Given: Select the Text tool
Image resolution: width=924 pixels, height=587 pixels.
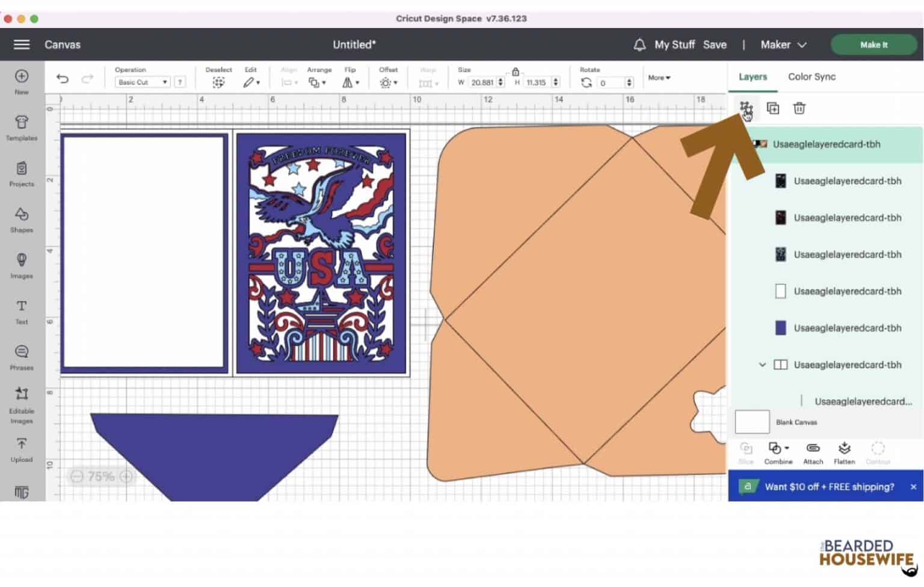Looking at the screenshot, I should tap(21, 312).
